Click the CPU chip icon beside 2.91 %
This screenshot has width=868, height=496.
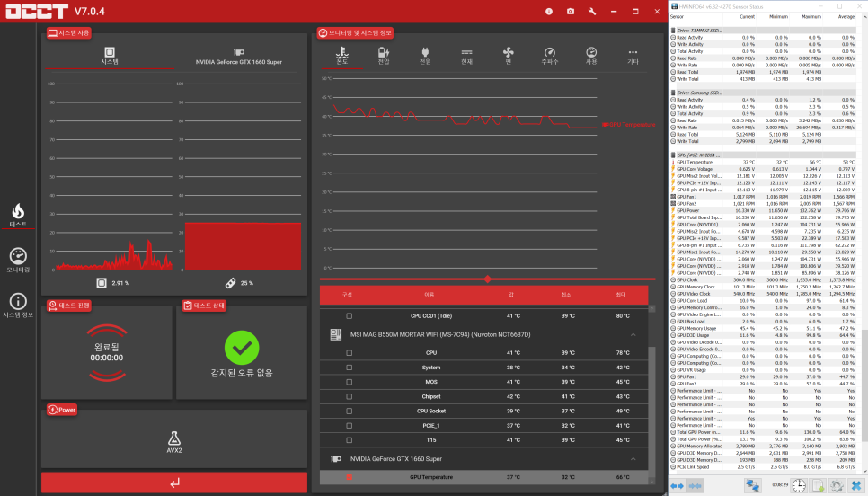102,283
